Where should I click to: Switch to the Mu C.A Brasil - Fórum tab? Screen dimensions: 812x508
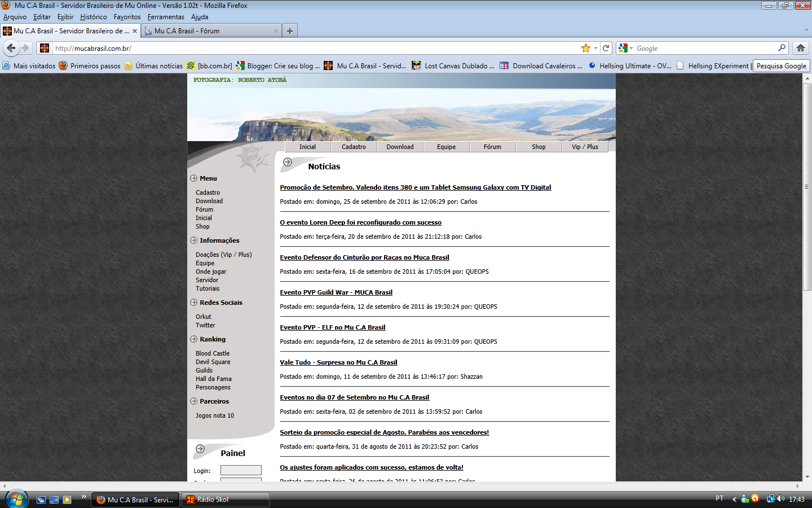click(x=209, y=31)
